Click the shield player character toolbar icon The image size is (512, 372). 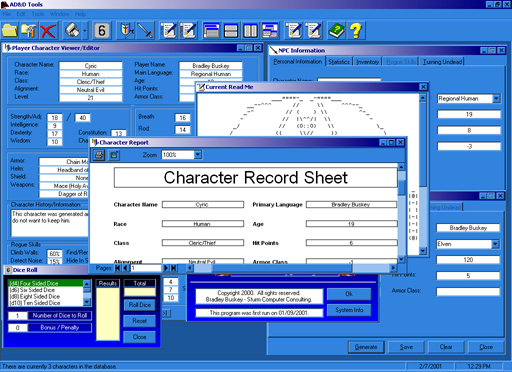point(127,31)
